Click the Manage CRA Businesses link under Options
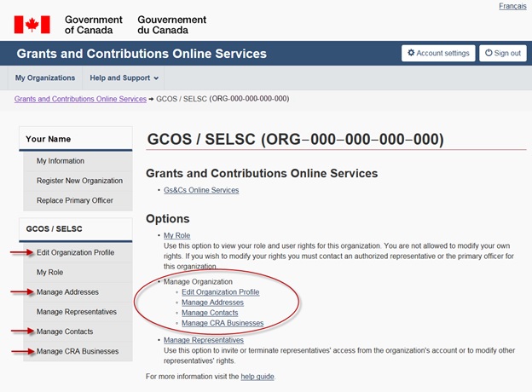 click(223, 323)
